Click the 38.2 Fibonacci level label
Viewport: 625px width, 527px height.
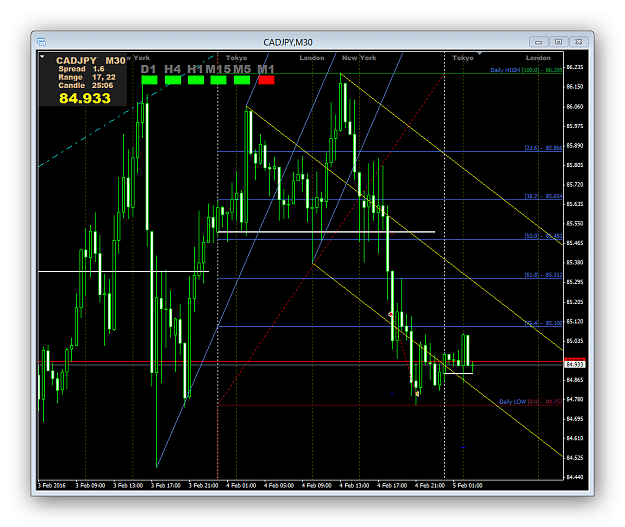pyautogui.click(x=543, y=196)
